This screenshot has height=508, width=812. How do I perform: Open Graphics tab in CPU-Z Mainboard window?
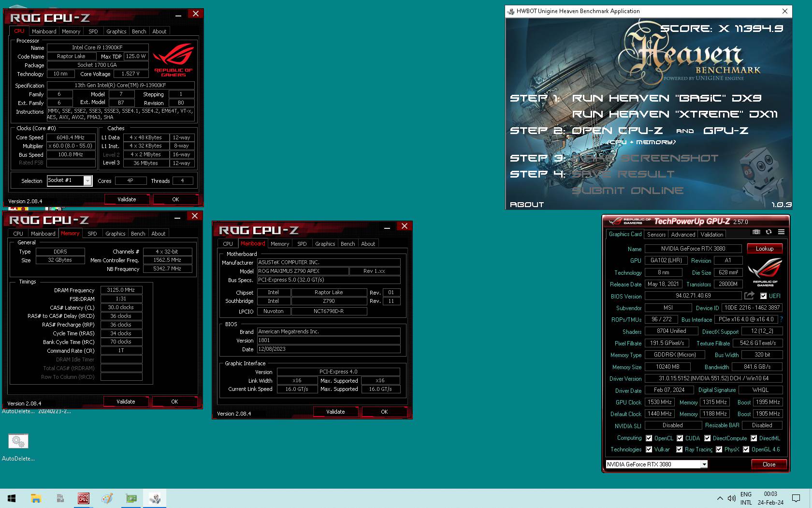point(325,244)
